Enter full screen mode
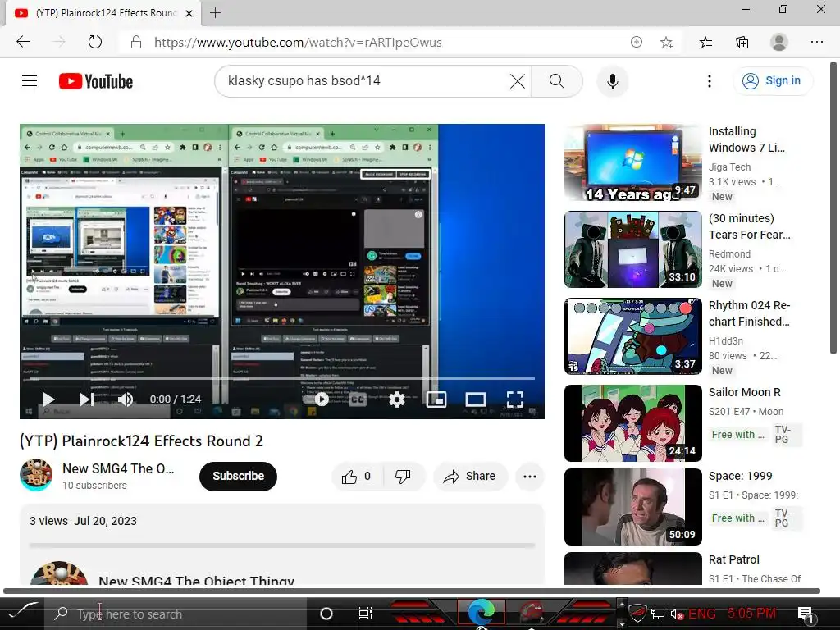Viewport: 840px width, 630px height. (515, 399)
